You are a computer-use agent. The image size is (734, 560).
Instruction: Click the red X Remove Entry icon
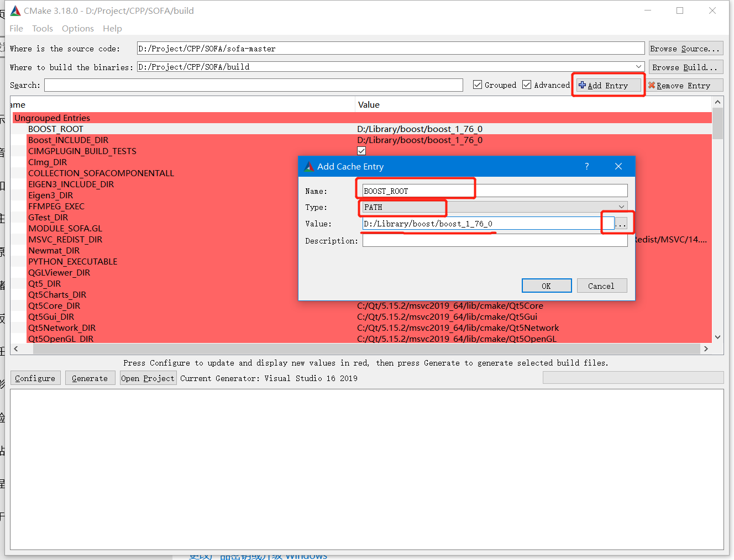(652, 85)
